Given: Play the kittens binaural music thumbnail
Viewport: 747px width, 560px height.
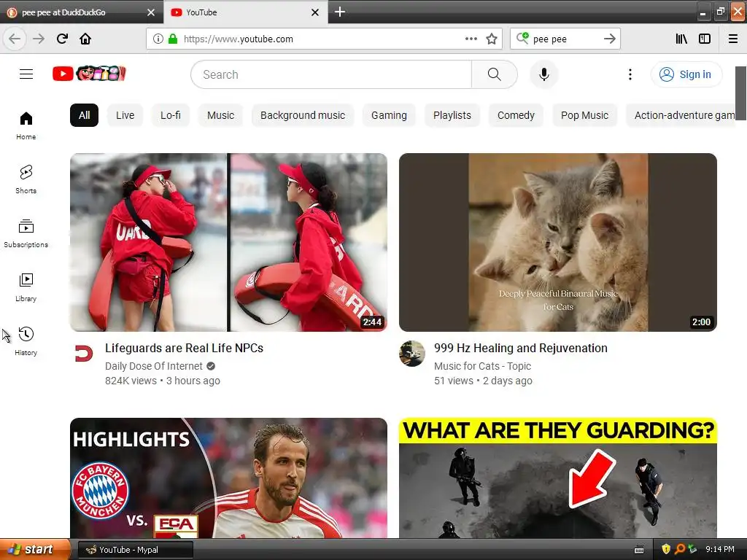Looking at the screenshot, I should (558, 242).
